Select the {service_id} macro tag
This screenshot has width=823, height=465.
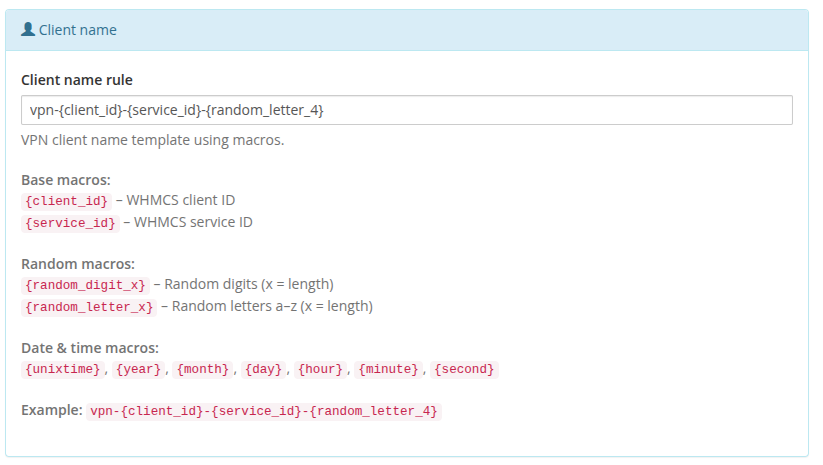pyautogui.click(x=70, y=222)
